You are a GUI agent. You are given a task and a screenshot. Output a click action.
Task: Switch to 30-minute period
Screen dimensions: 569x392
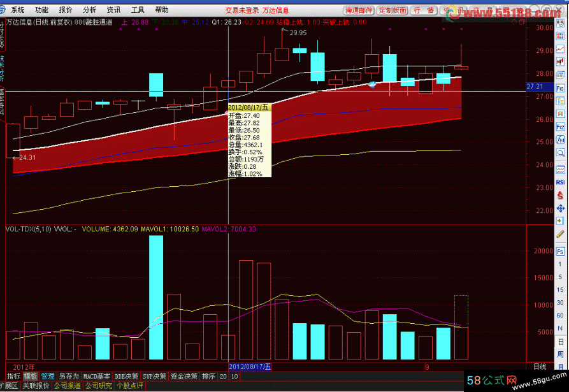560,303
